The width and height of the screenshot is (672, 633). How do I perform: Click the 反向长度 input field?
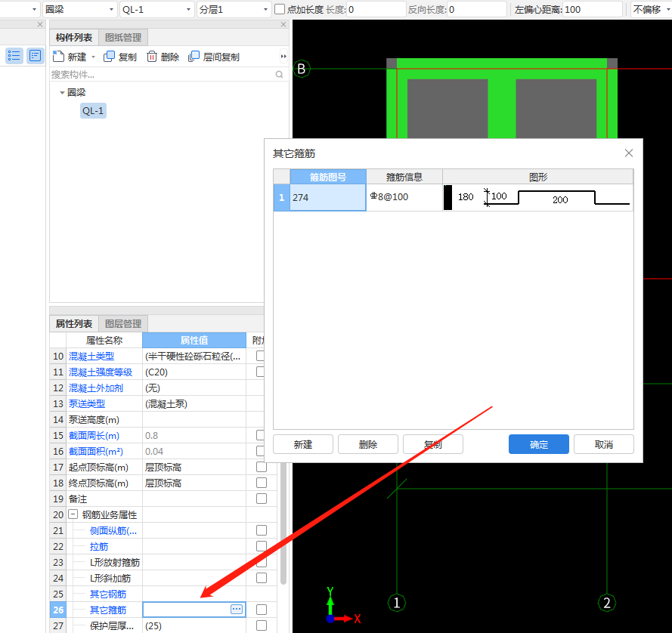(x=476, y=9)
